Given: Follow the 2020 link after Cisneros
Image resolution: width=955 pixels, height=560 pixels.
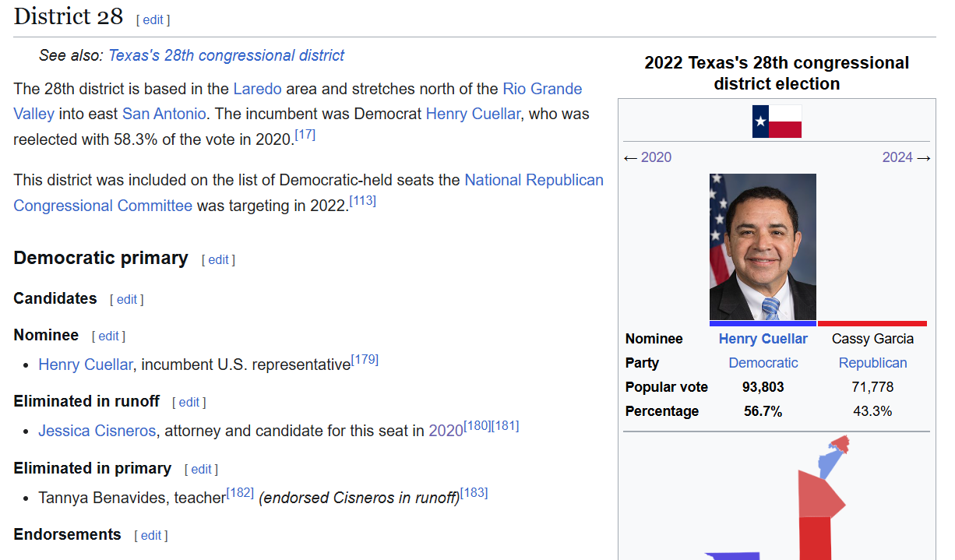Looking at the screenshot, I should pyautogui.click(x=446, y=431).
